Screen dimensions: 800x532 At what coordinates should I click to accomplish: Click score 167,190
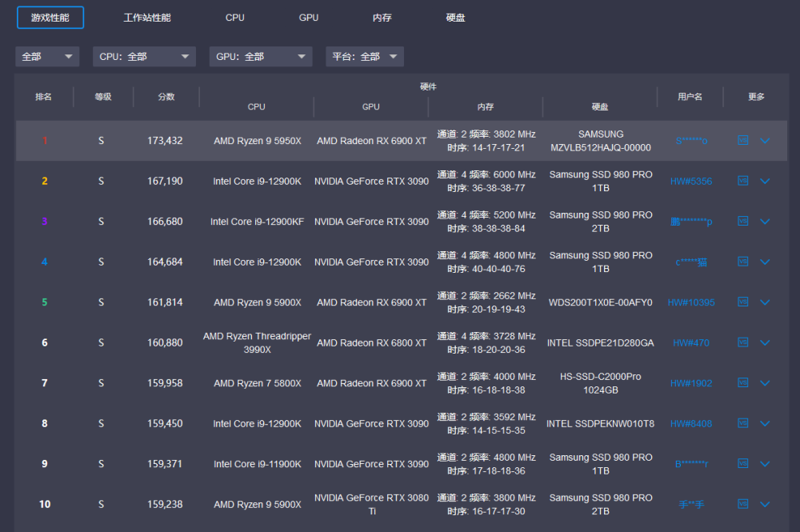tap(165, 181)
